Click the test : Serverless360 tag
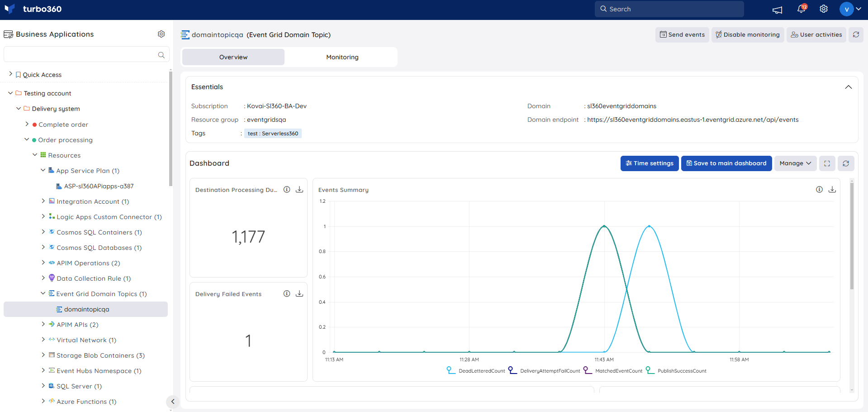Viewport: 868px width, 412px height. tap(273, 134)
